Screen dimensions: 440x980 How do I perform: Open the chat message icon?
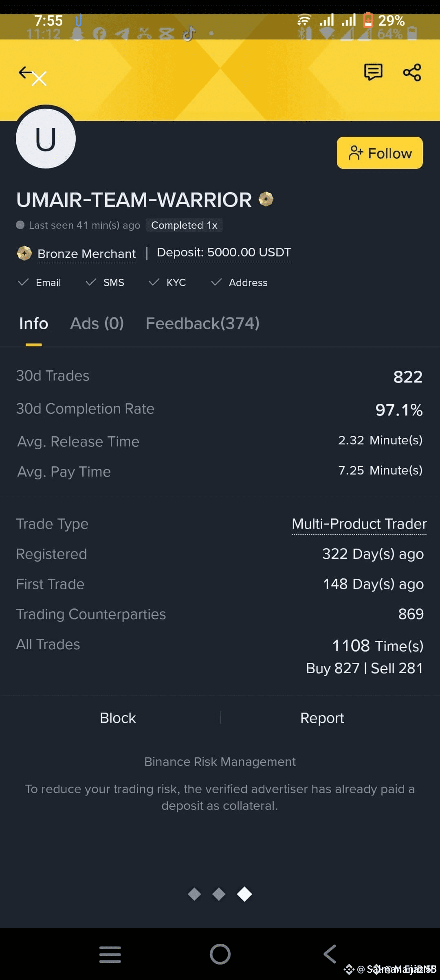point(373,72)
